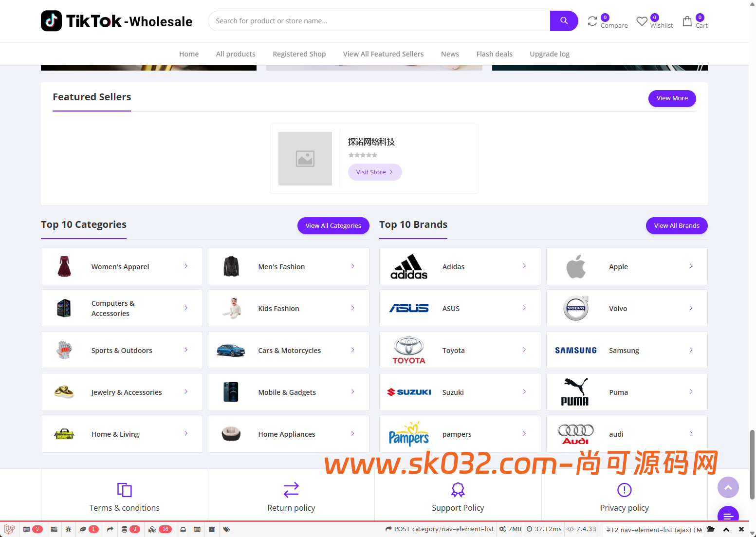This screenshot has height=537, width=756.
Task: Open Registered Shop nav item
Action: coord(299,54)
